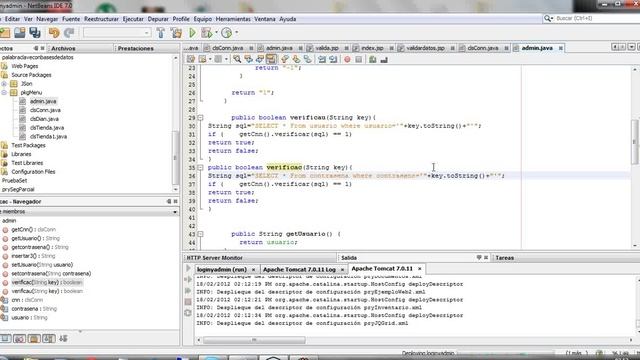The image size is (640, 360).
Task: Switch to loginyadmin (run) output tab
Action: [221, 269]
